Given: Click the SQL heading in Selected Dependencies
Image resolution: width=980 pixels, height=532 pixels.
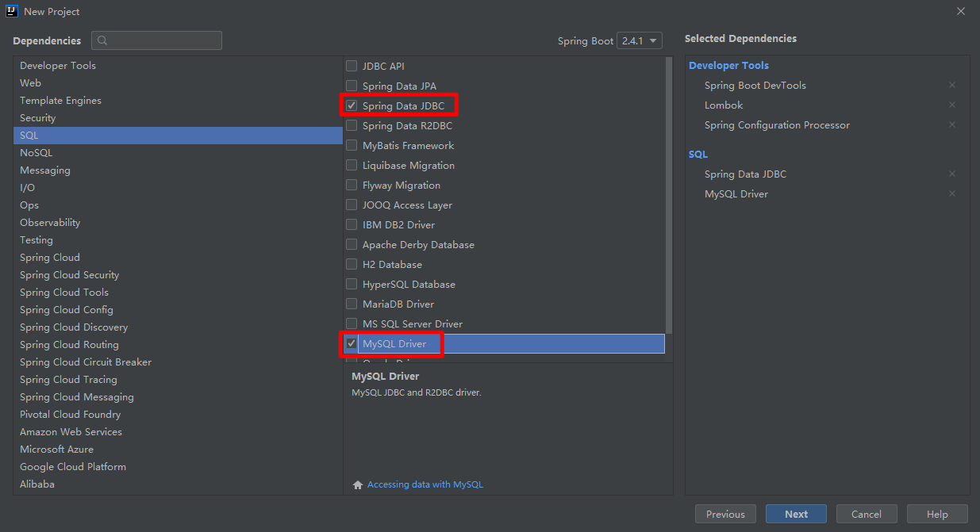Looking at the screenshot, I should tap(698, 154).
